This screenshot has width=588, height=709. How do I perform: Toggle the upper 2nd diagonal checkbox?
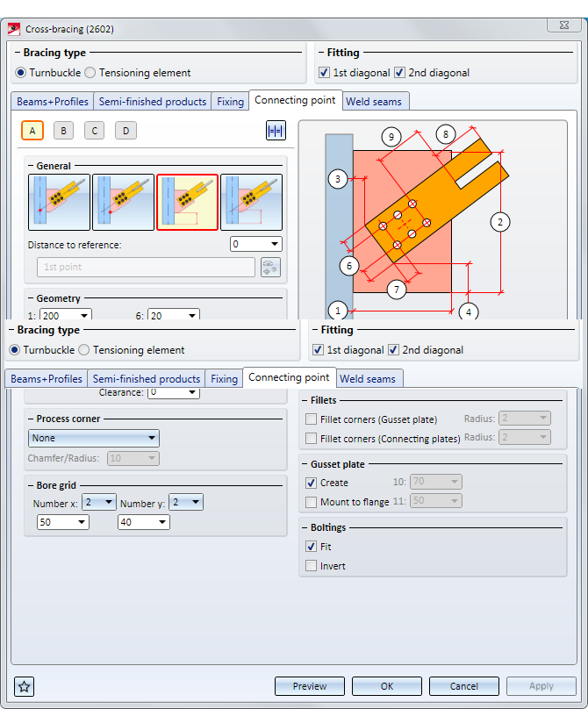pyautogui.click(x=399, y=72)
